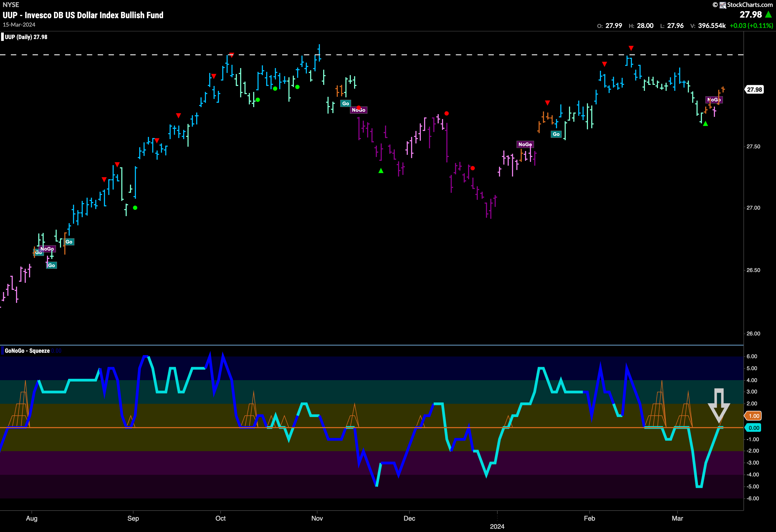This screenshot has width=776, height=532.
Task: Click the open value 'O: 27.99'
Action: [609, 26]
